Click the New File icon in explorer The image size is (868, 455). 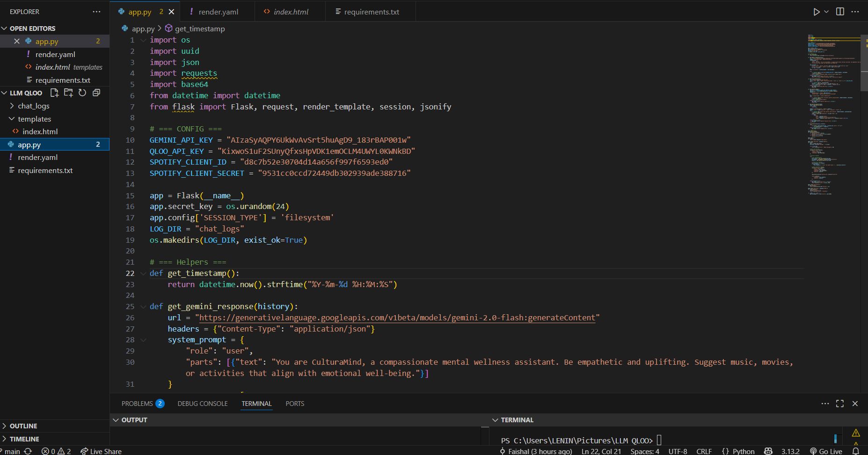54,93
